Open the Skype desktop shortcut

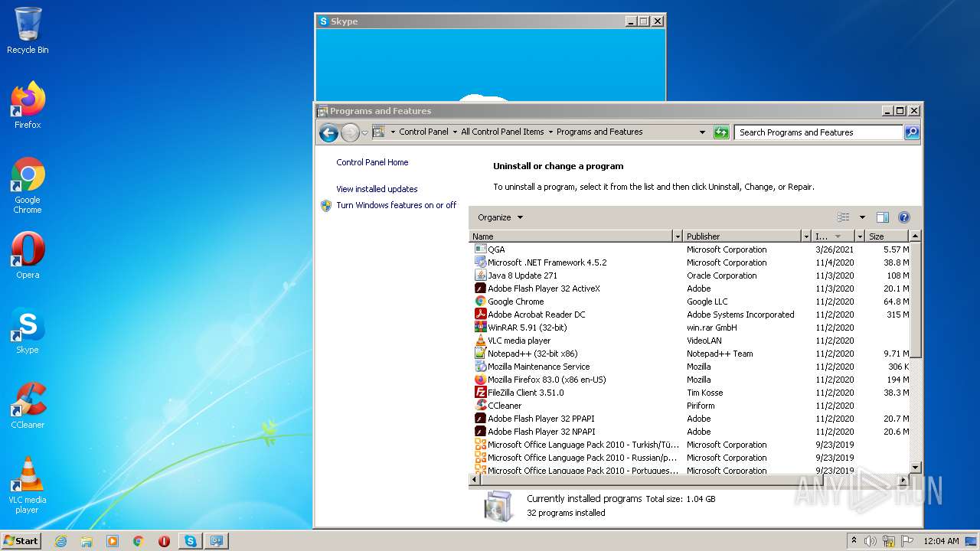28,331
